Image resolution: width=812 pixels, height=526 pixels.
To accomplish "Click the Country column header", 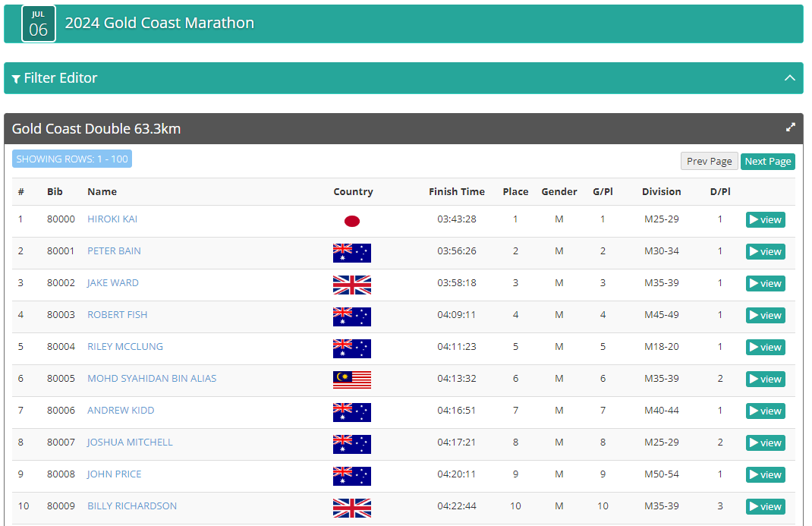I will tap(353, 191).
